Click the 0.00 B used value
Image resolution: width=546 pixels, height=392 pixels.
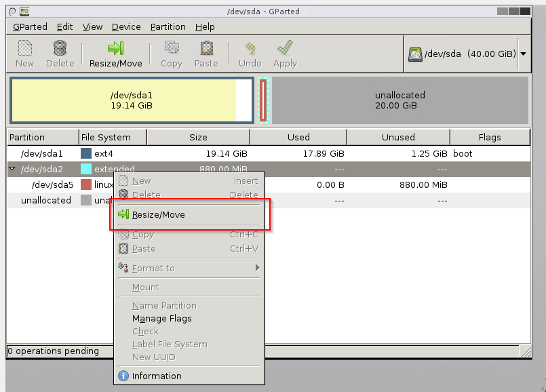pos(330,184)
